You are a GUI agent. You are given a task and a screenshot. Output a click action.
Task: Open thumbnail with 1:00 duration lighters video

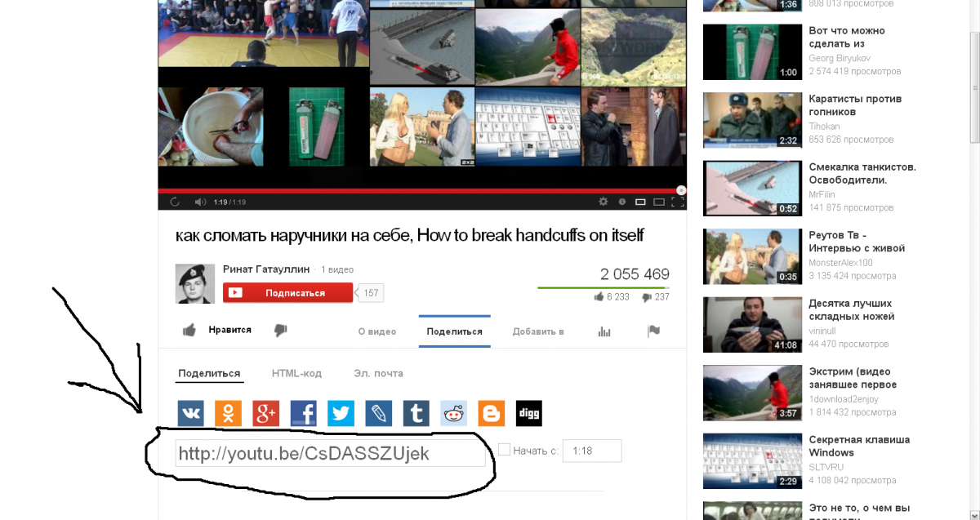753,51
